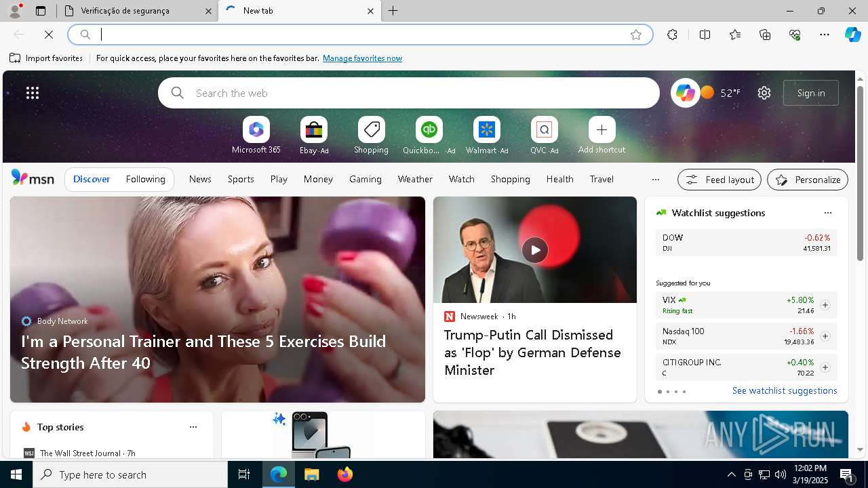868x488 pixels.
Task: Open the MSN app launcher grid
Action: [33, 93]
